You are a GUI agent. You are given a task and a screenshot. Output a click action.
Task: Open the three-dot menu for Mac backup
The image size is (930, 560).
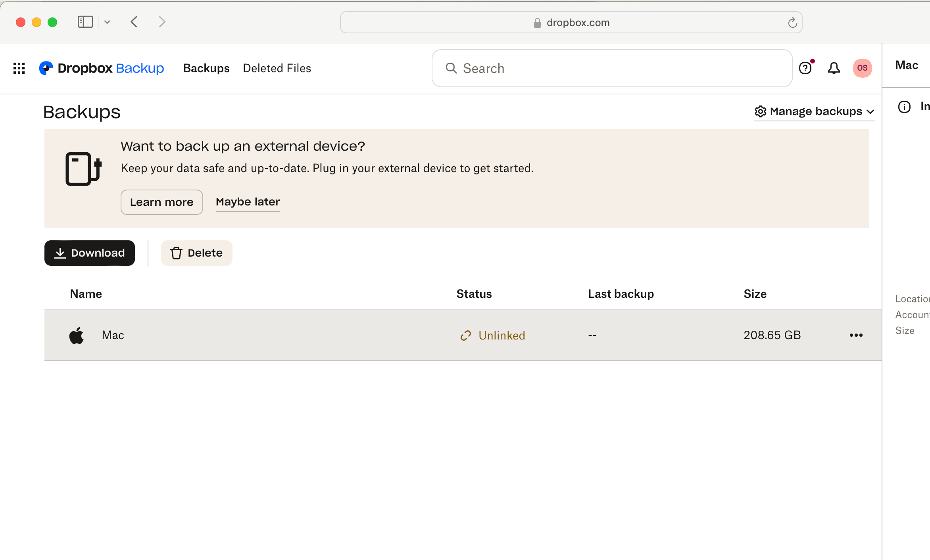point(856,335)
